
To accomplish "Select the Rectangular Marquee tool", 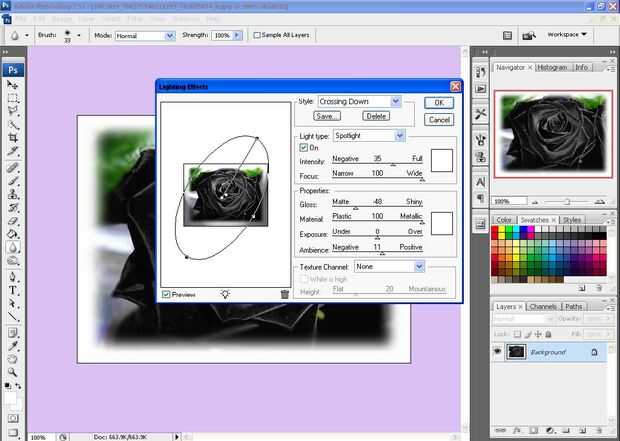I will [x=12, y=98].
